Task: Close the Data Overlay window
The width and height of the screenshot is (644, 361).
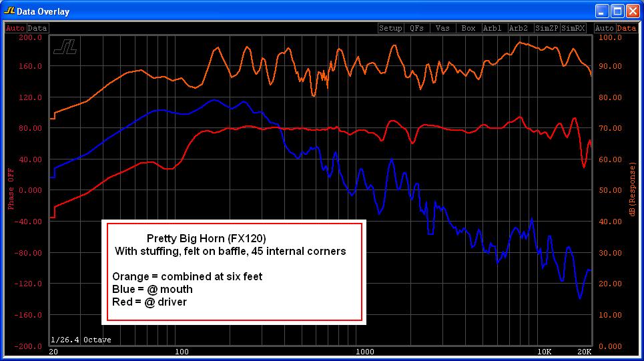Action: tap(633, 11)
